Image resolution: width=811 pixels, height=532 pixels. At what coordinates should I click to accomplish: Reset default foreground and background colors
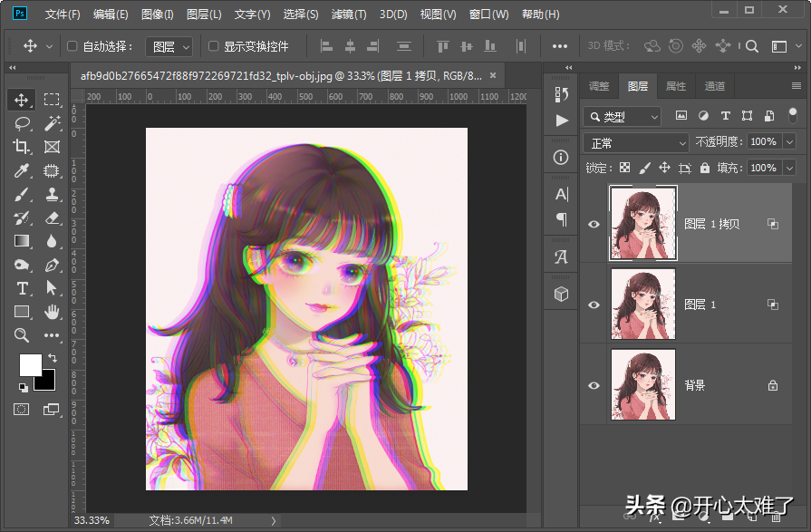23,387
